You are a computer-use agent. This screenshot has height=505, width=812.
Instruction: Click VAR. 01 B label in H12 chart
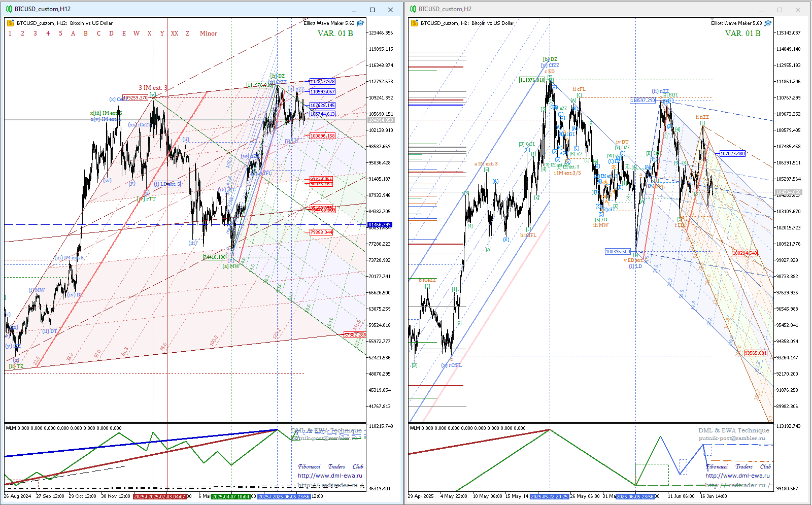point(335,33)
